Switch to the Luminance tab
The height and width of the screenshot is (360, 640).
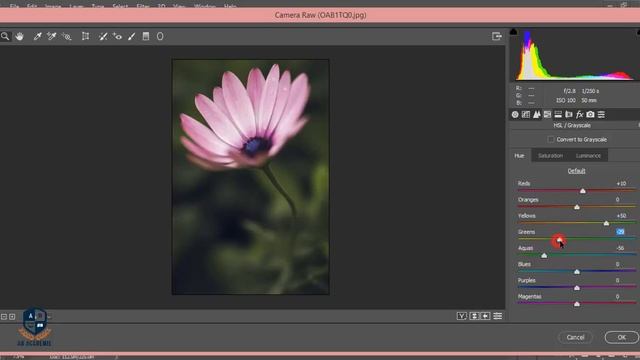pos(588,156)
